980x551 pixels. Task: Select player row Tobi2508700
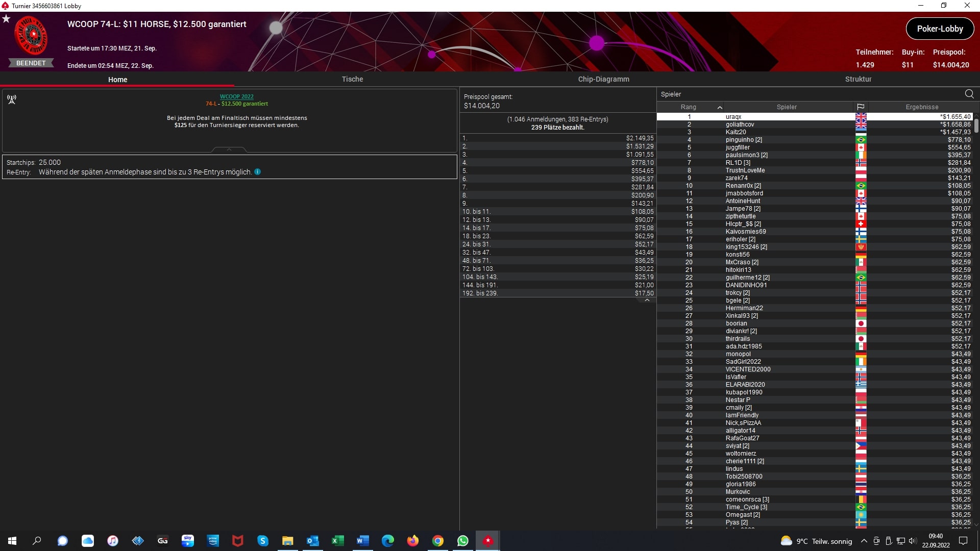coord(815,477)
